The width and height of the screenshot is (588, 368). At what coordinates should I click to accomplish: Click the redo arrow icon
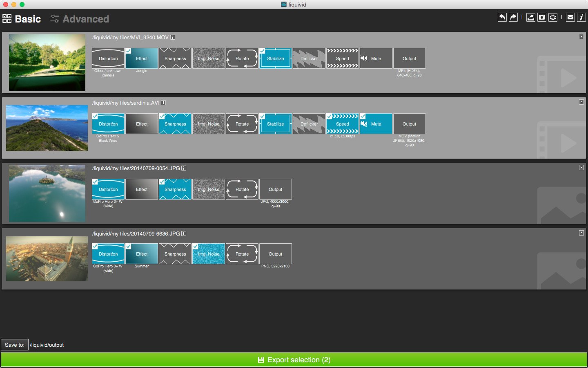click(x=513, y=17)
